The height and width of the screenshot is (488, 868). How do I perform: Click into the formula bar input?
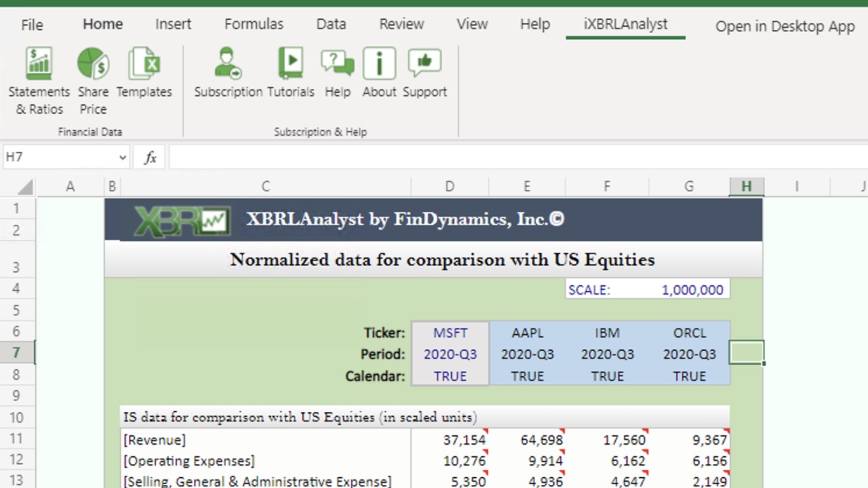[x=518, y=158]
